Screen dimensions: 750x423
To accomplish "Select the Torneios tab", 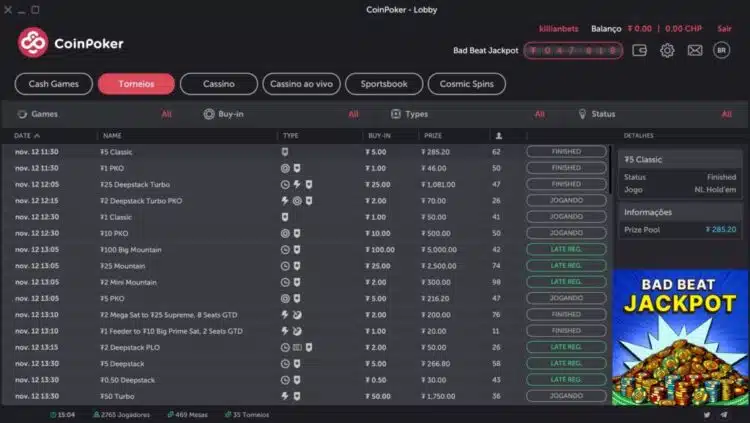I will click(136, 84).
